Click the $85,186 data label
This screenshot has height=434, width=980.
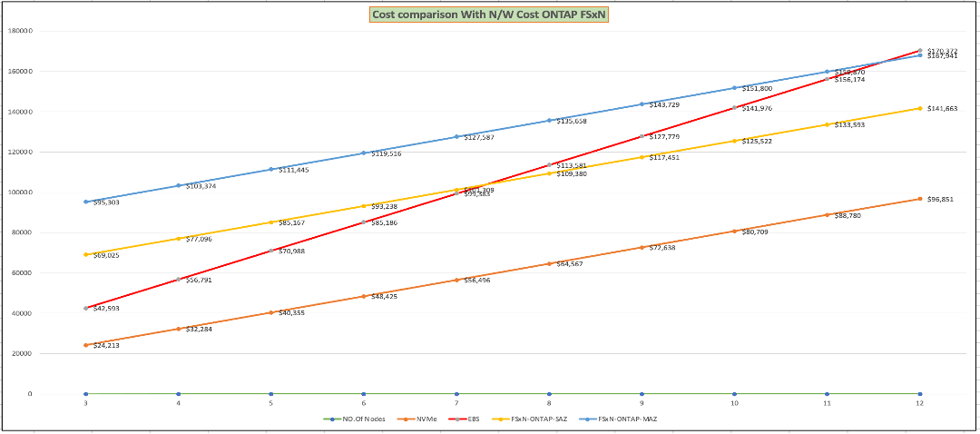click(384, 222)
